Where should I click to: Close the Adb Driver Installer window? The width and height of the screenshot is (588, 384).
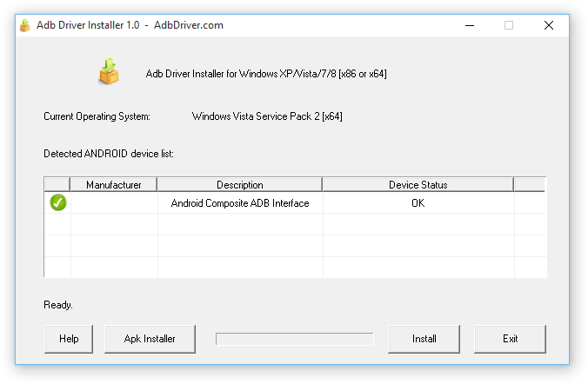[x=549, y=25]
